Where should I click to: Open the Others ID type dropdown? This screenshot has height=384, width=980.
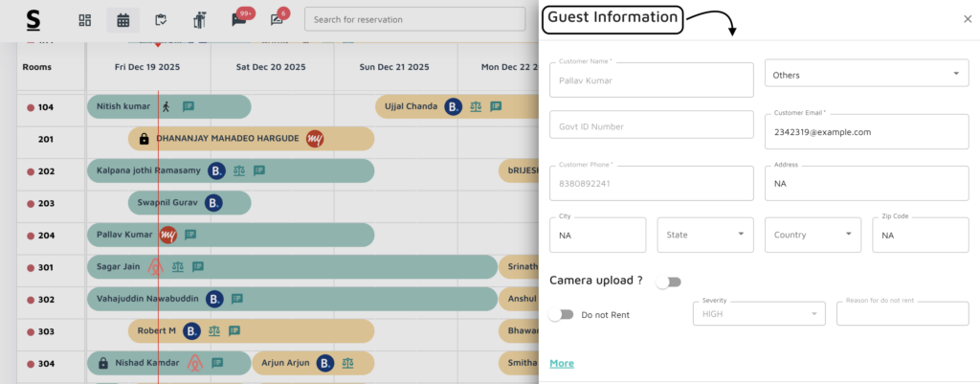pyautogui.click(x=866, y=75)
